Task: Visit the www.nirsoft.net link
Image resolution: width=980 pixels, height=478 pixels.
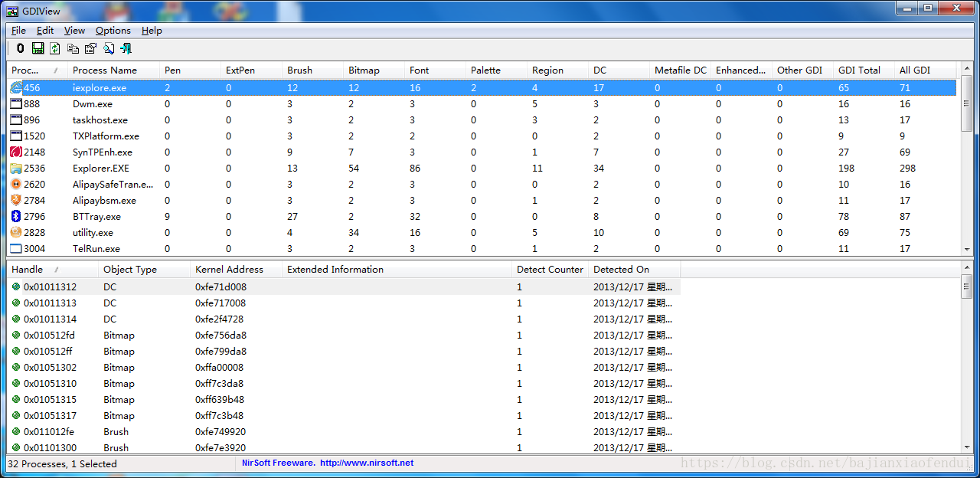Action: coord(367,463)
